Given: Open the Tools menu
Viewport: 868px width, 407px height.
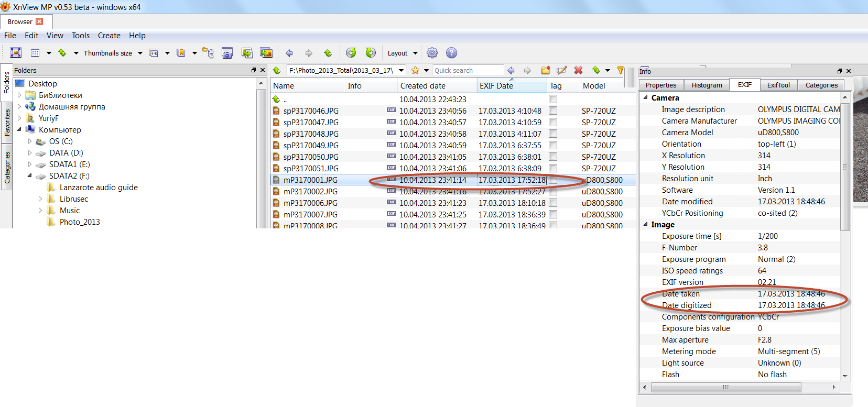Looking at the screenshot, I should click(81, 36).
